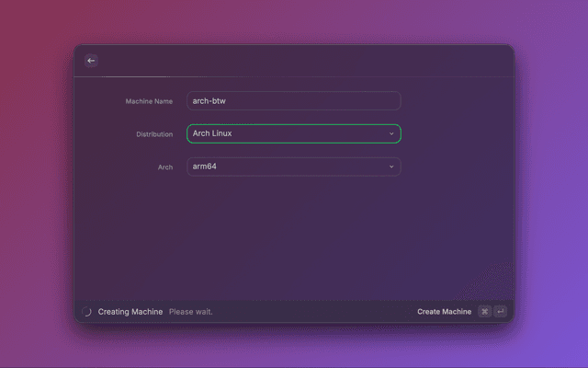This screenshot has width=588, height=368.
Task: Select the 'arm64' text in Arch field
Action: tap(204, 167)
